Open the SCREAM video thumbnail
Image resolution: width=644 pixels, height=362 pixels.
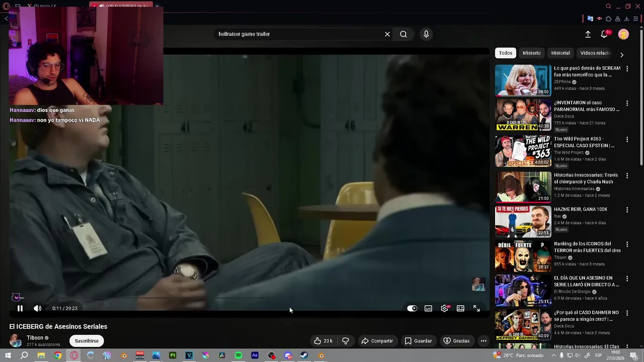[x=523, y=80]
